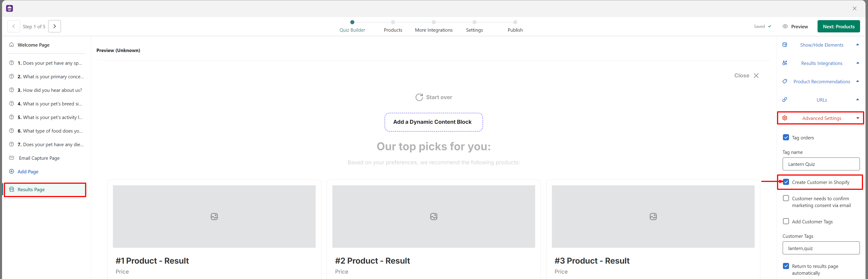Viewport: 868px width, 279px height.
Task: Click '#2 Product - Result' title
Action: (372, 261)
